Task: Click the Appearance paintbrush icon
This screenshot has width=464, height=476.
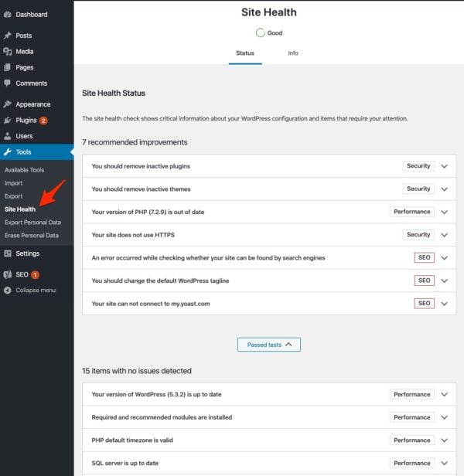Action: (8, 104)
